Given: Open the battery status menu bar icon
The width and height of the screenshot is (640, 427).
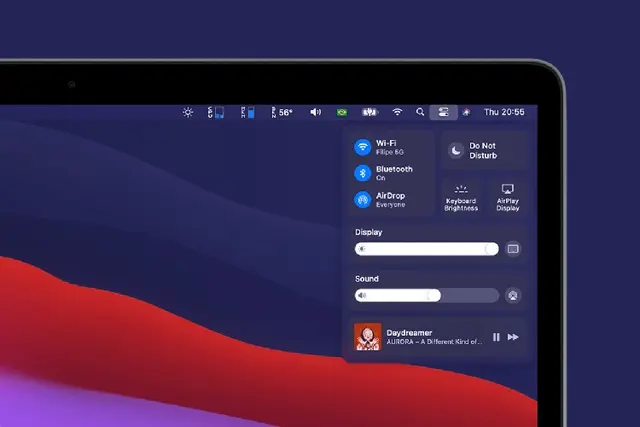Looking at the screenshot, I should click(370, 112).
